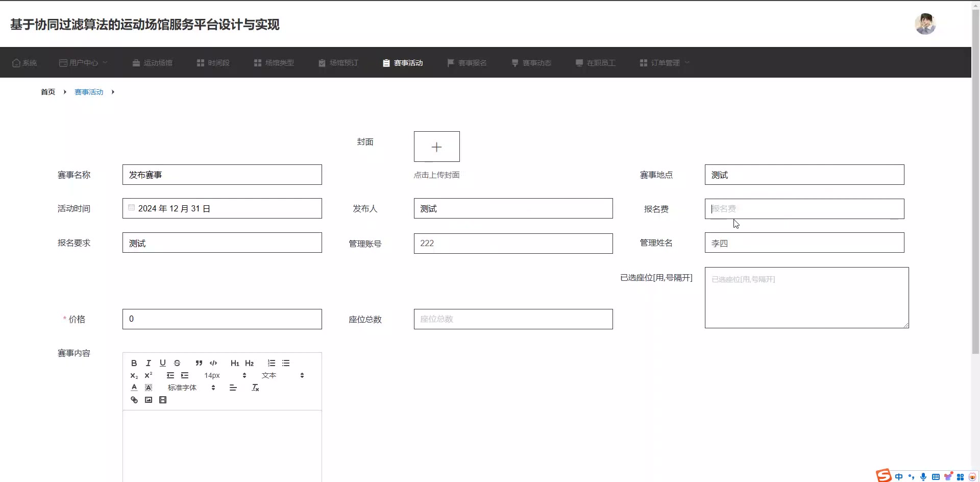The height and width of the screenshot is (482, 980).
Task: Toggle bold formatting in 赛事内容 editor
Action: point(134,363)
